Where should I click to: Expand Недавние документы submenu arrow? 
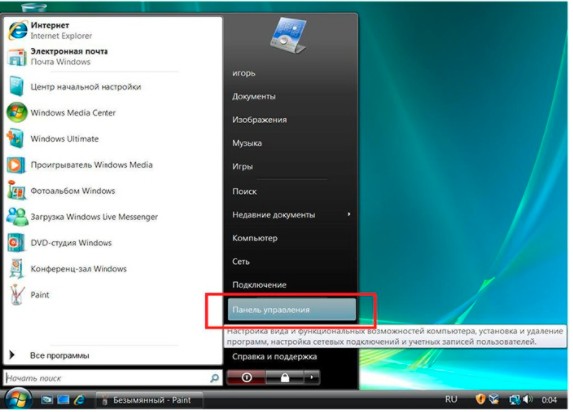(349, 214)
